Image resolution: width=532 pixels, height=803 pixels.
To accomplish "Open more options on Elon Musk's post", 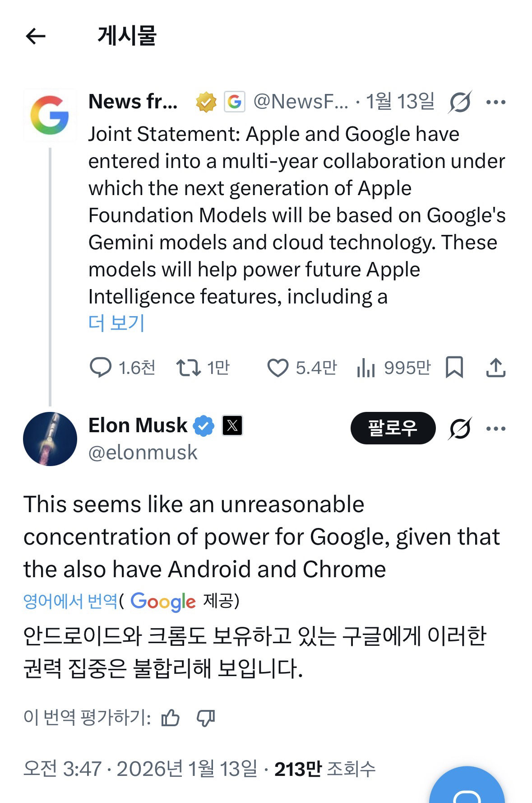I will (x=496, y=429).
